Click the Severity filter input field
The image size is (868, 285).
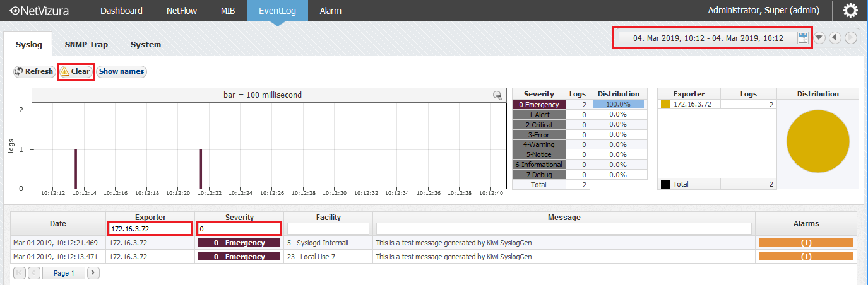[x=239, y=228]
